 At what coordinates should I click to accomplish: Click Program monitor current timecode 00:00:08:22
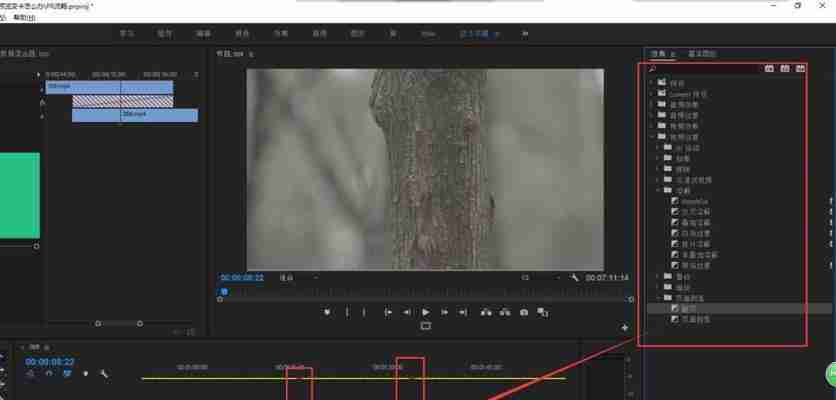[242, 278]
